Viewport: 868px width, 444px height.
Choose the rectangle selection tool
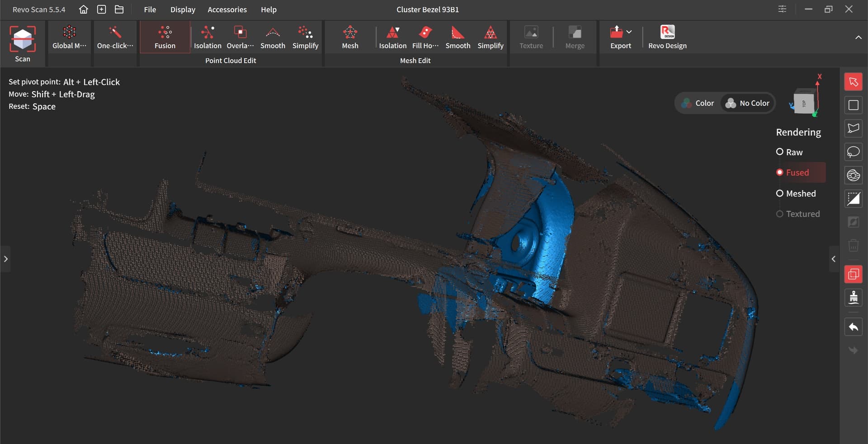pos(853,105)
